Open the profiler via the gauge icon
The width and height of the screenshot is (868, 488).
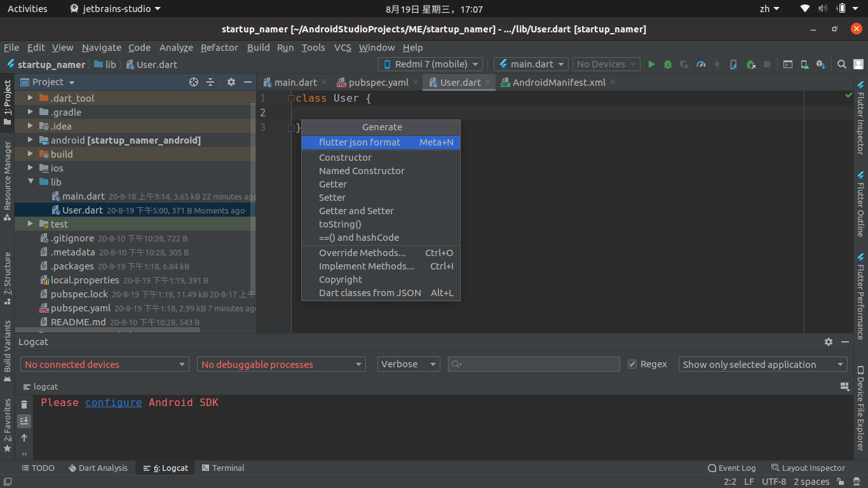[701, 64]
